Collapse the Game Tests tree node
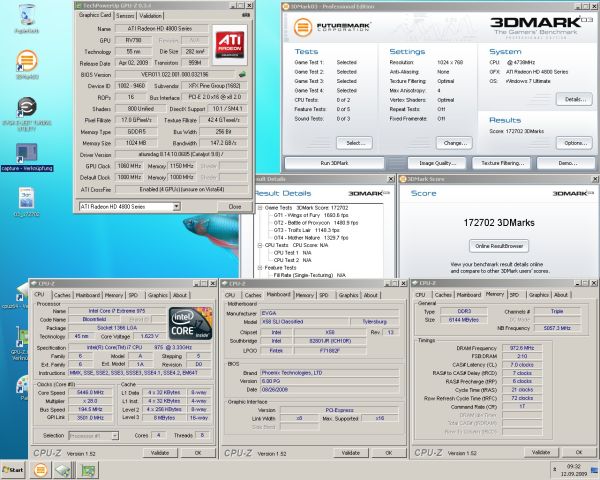This screenshot has width=600, height=480. pyautogui.click(x=259, y=207)
